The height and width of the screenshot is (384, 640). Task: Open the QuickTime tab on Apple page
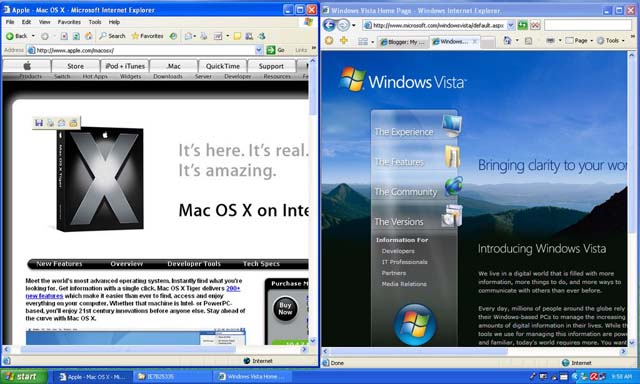pos(222,66)
